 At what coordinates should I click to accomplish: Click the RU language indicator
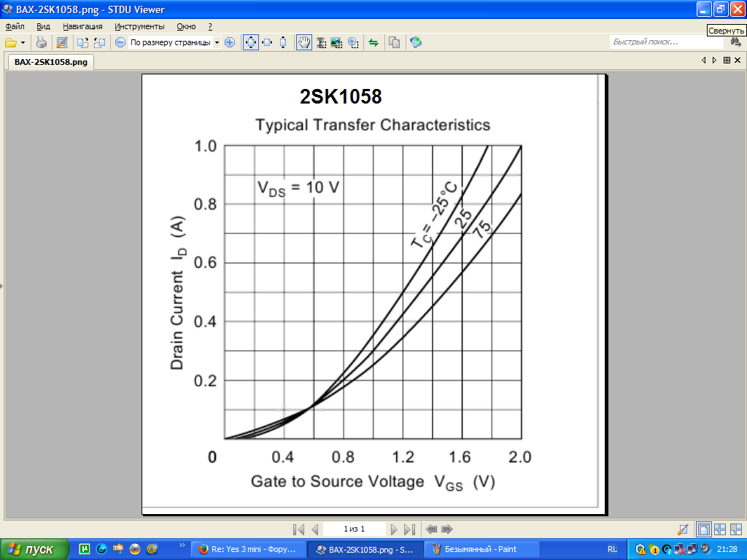coord(612,549)
